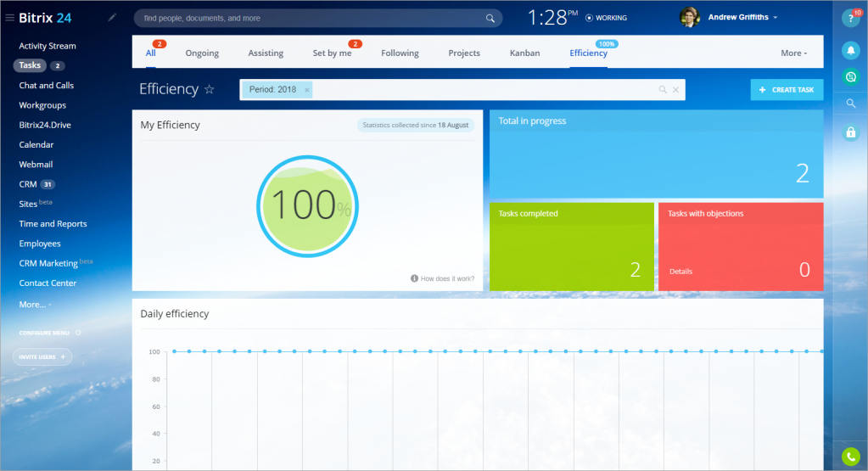Switch to the Kanban tab
This screenshot has width=868, height=471.
tap(524, 53)
